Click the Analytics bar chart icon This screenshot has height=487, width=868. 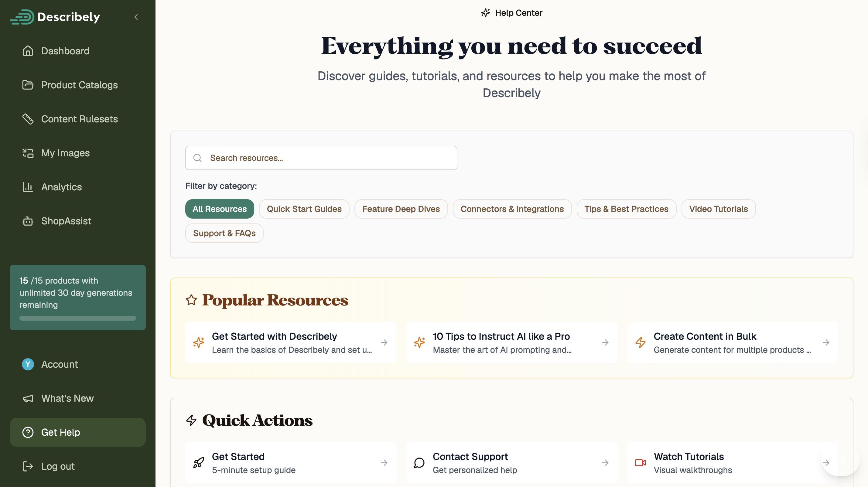pos(28,187)
